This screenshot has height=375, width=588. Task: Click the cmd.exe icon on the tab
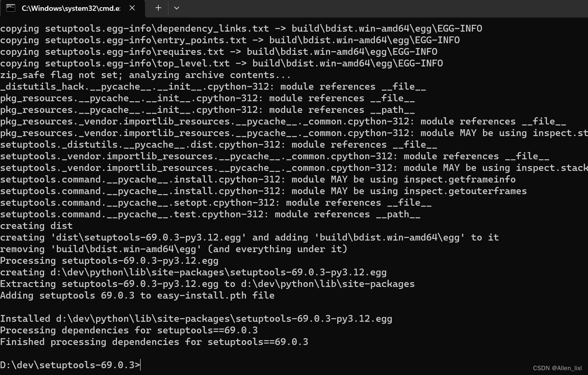10,8
